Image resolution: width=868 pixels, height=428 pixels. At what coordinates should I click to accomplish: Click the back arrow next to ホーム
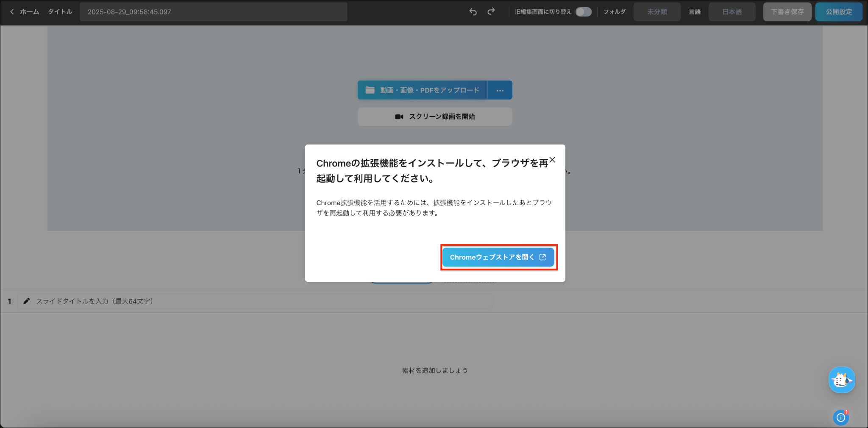[12, 12]
